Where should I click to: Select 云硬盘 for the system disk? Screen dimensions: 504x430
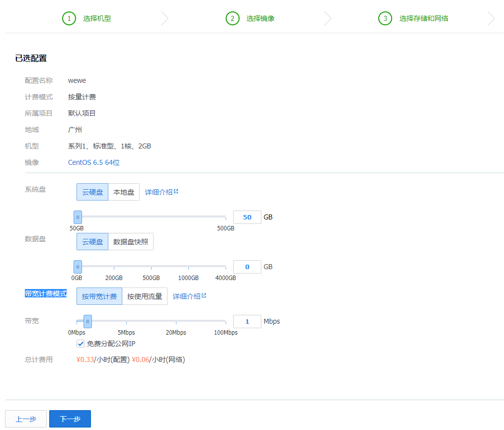(x=92, y=192)
